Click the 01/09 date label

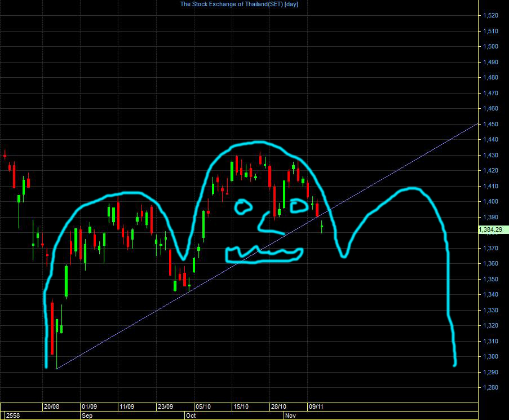click(x=89, y=406)
